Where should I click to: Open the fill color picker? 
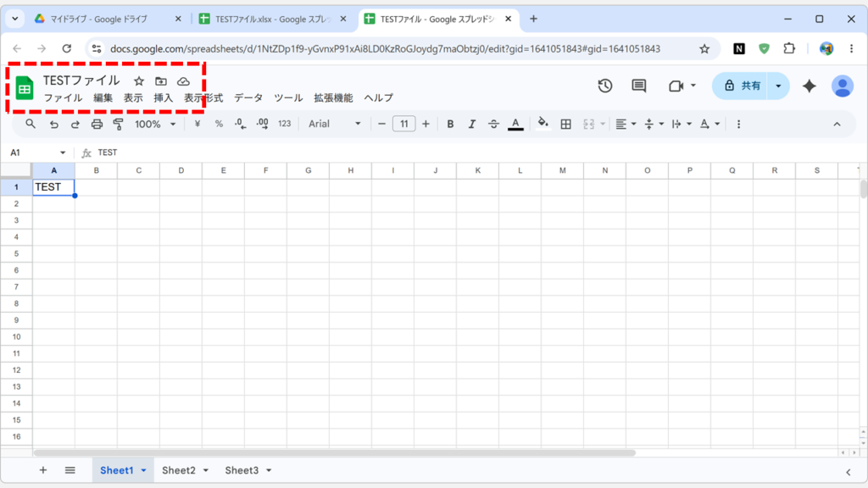(x=543, y=124)
